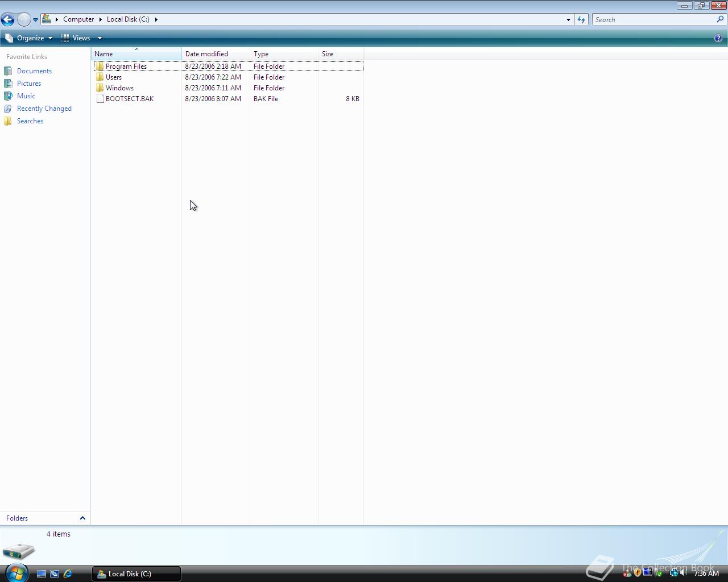Click the Documents icon in Favorite Links
The width and height of the screenshot is (728, 582).
(x=8, y=71)
